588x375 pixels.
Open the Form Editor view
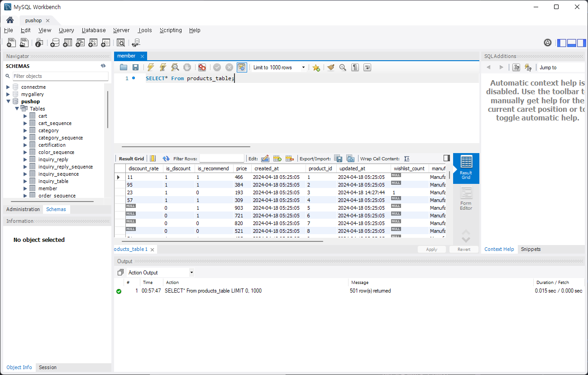pyautogui.click(x=466, y=199)
